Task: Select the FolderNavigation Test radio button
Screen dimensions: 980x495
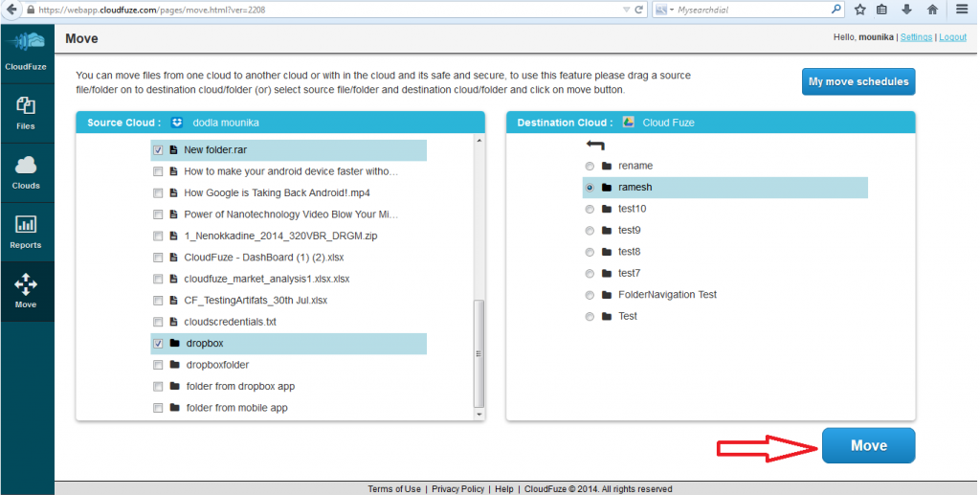Action: click(x=590, y=295)
